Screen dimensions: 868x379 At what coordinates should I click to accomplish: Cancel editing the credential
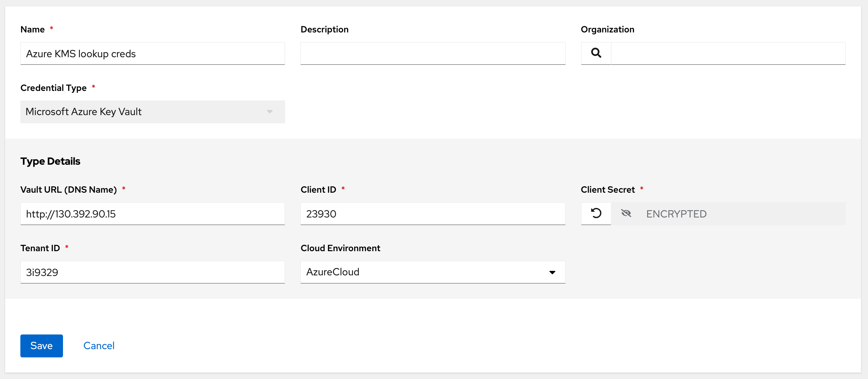tap(99, 346)
